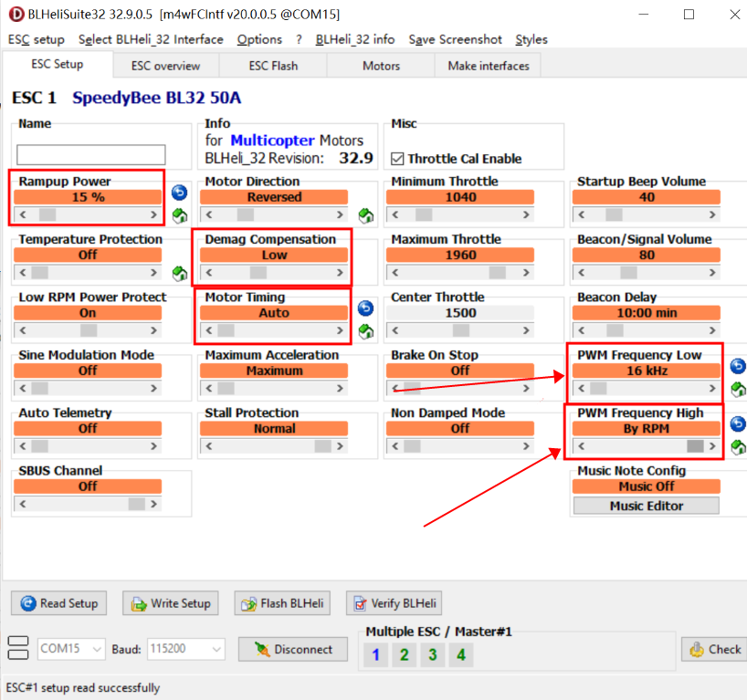Viewport: 747px width, 700px height.
Task: Click the Write Setup button
Action: [x=171, y=603]
